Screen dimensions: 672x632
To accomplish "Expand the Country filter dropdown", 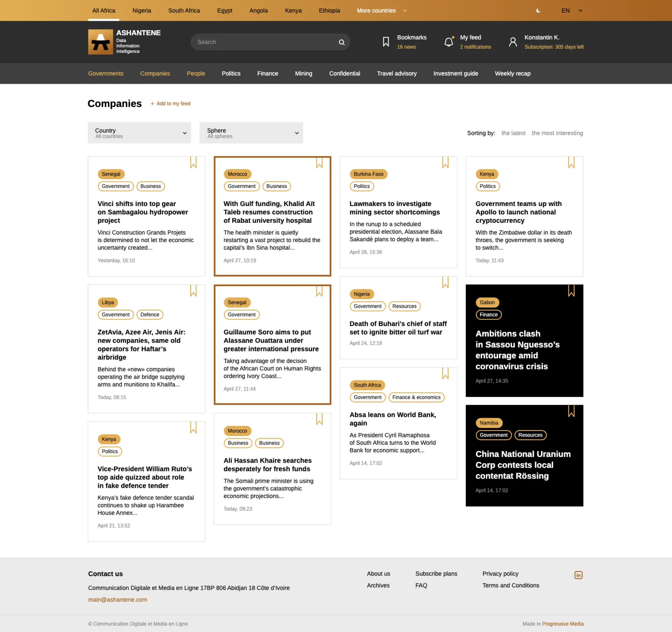I will pyautogui.click(x=139, y=133).
